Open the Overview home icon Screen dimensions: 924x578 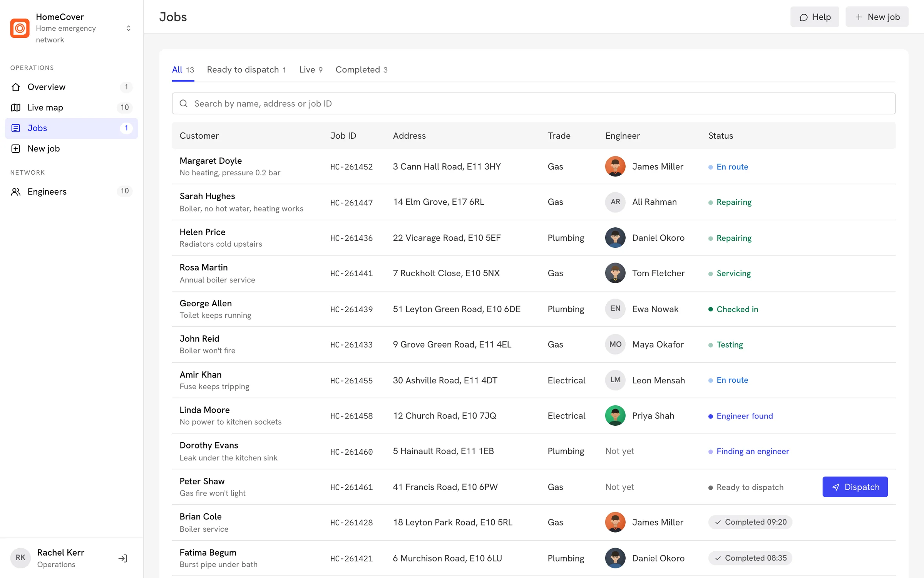pyautogui.click(x=16, y=87)
